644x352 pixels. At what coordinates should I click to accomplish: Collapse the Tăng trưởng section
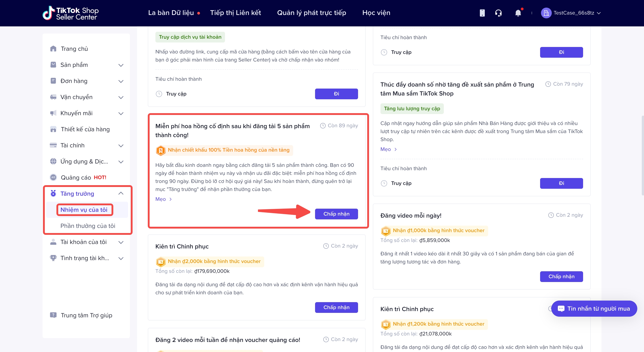click(x=121, y=193)
